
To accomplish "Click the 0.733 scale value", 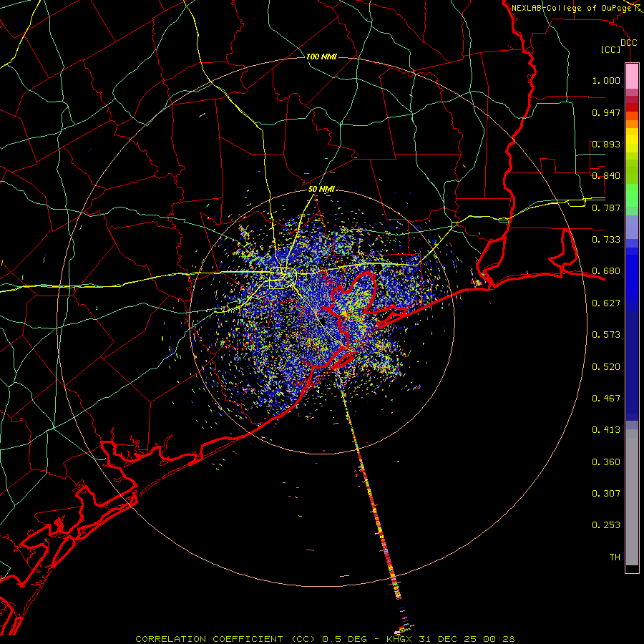I will tap(606, 240).
